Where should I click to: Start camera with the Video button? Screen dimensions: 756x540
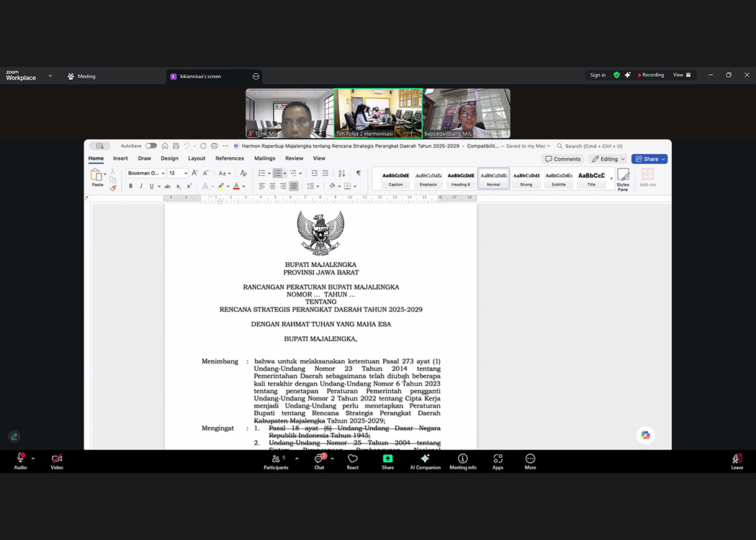(x=57, y=459)
